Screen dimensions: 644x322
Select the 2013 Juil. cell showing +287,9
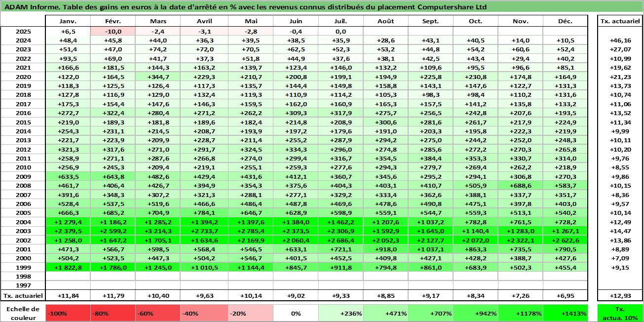(341, 140)
